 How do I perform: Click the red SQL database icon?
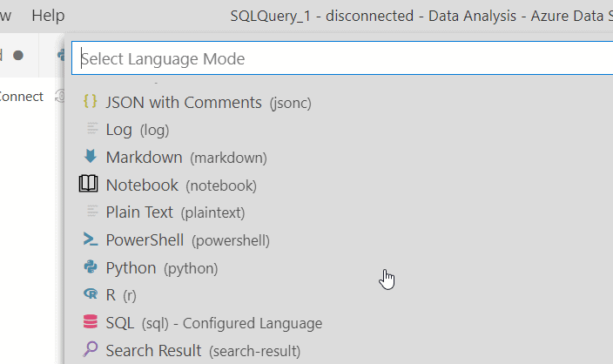[90, 323]
